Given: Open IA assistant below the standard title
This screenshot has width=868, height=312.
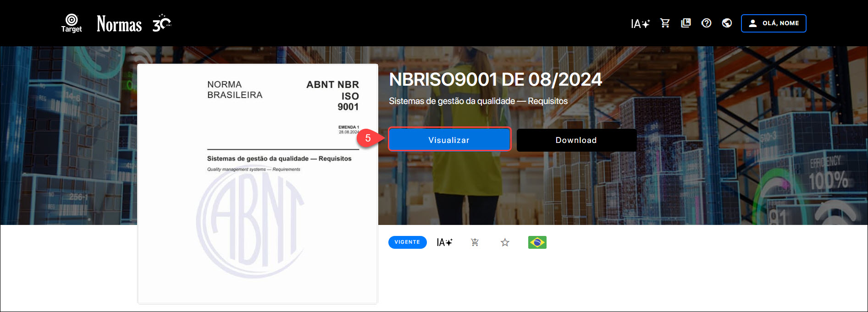Looking at the screenshot, I should coord(444,242).
